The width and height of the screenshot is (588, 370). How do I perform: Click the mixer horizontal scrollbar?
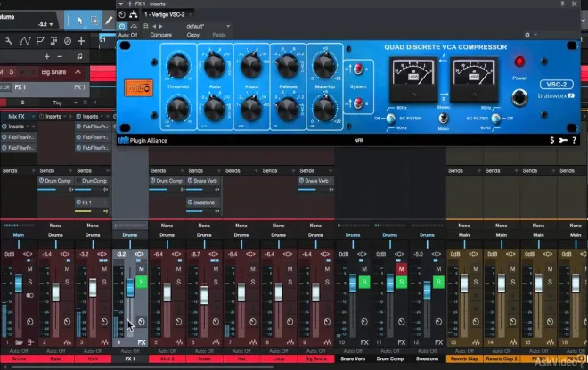143,366
